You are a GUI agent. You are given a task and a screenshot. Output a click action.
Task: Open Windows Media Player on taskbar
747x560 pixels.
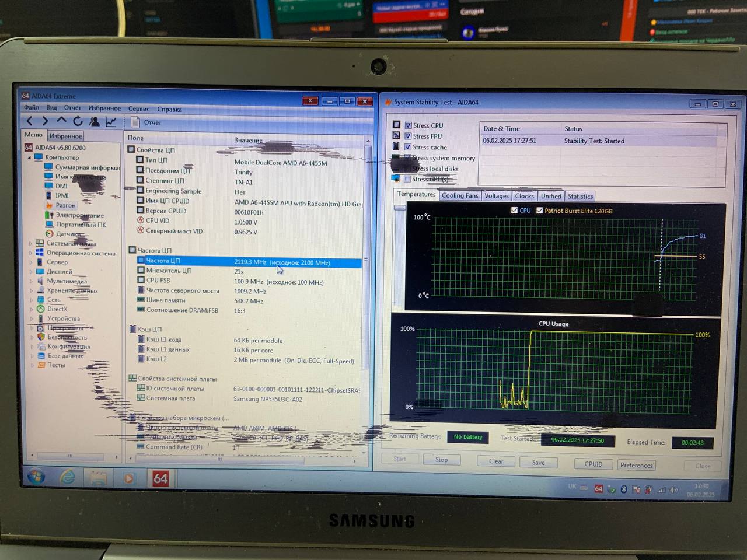(128, 478)
